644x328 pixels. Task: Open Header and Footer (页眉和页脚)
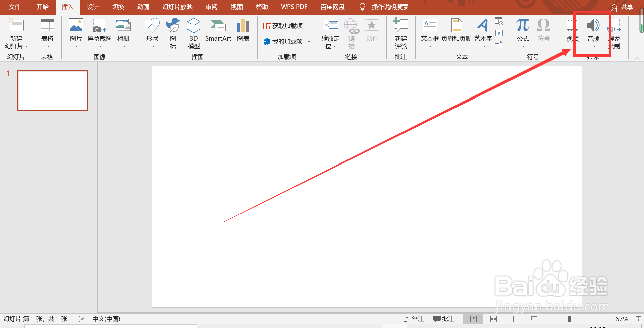point(456,30)
